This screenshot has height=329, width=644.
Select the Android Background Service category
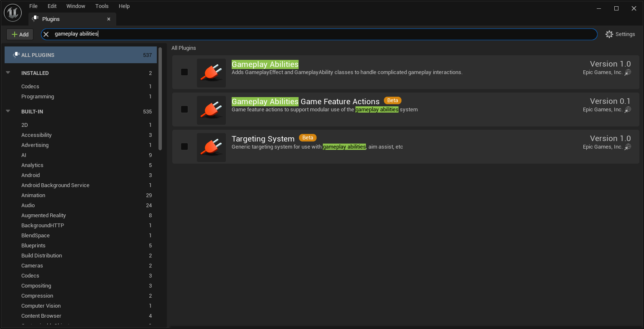[x=81, y=185]
